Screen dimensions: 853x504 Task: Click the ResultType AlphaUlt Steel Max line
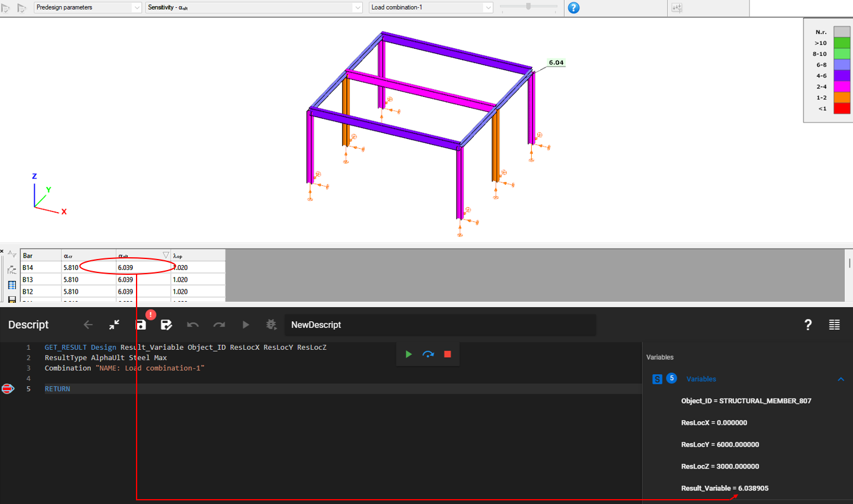[105, 358]
